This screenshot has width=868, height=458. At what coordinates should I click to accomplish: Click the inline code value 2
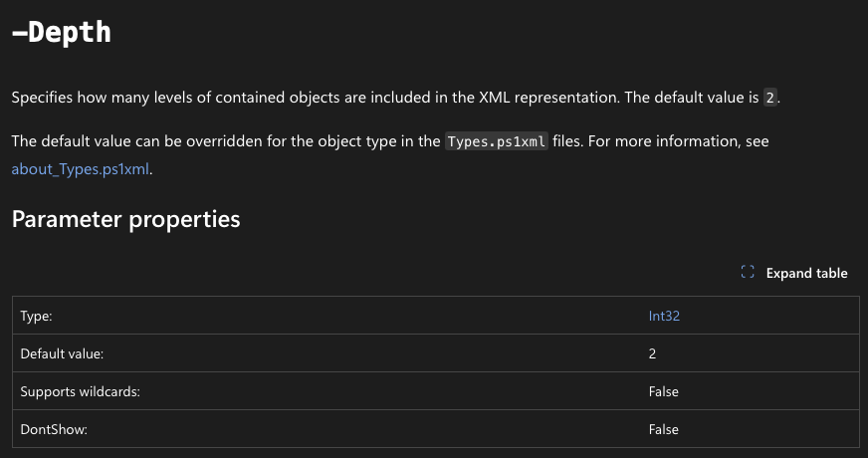point(769,98)
